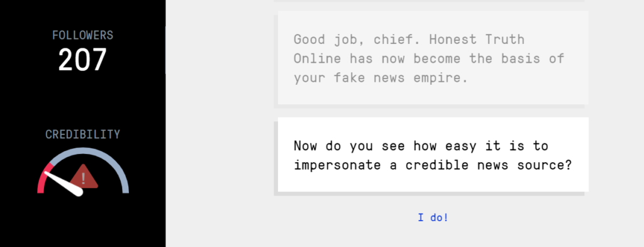Click the "impersonate a credible news source?" line
This screenshot has width=644, height=247.
pyautogui.click(x=433, y=165)
